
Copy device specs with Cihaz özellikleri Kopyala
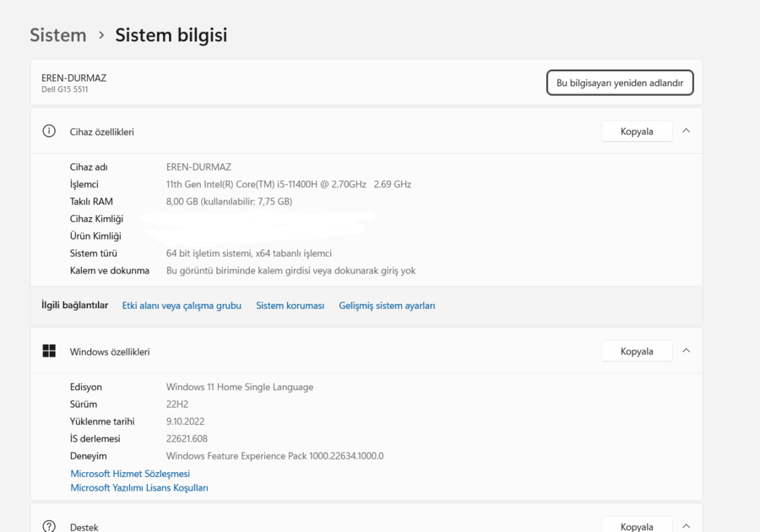(637, 131)
